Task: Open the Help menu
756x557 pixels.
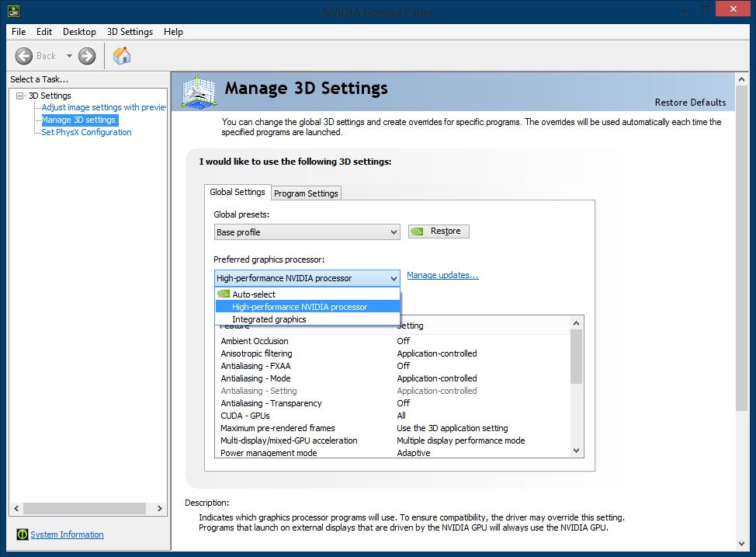Action: (x=173, y=32)
